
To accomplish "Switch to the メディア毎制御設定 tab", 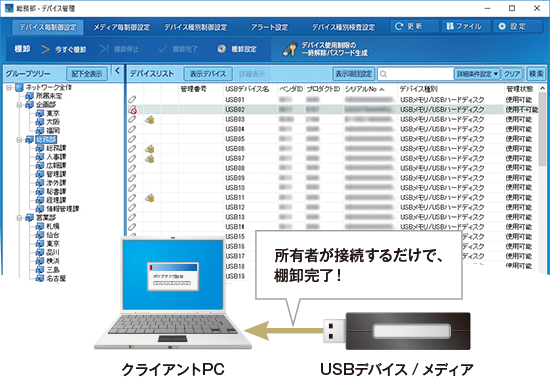I will pos(121,27).
